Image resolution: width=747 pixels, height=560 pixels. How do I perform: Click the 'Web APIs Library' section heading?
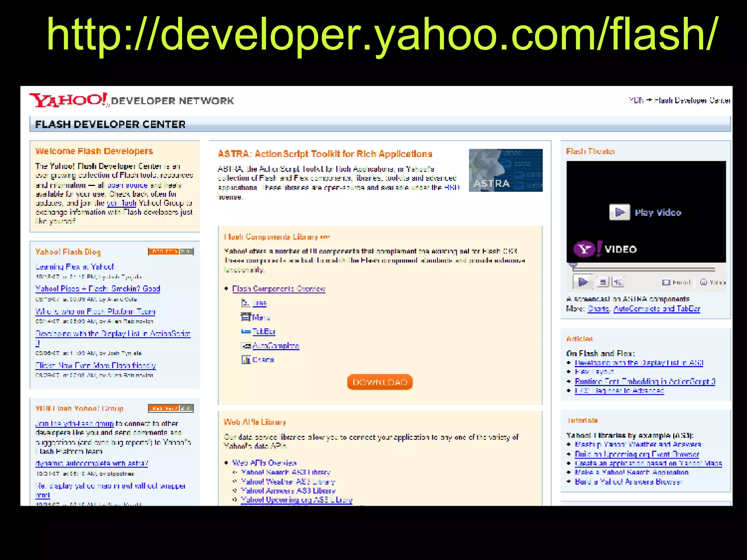(255, 422)
